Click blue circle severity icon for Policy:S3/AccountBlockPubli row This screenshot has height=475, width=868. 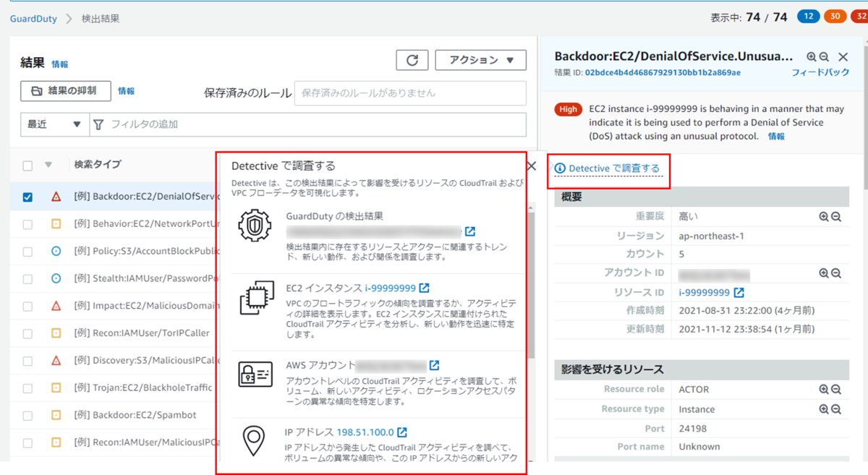coord(56,252)
